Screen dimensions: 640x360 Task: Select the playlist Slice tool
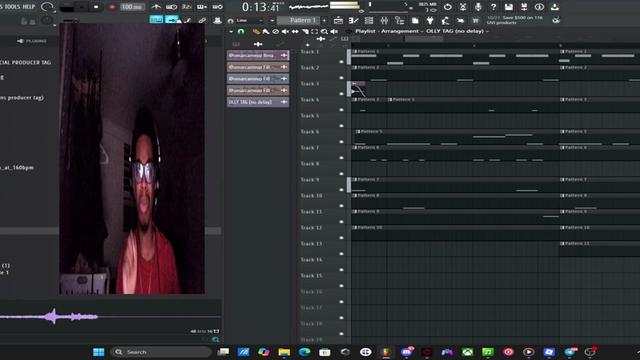click(305, 31)
